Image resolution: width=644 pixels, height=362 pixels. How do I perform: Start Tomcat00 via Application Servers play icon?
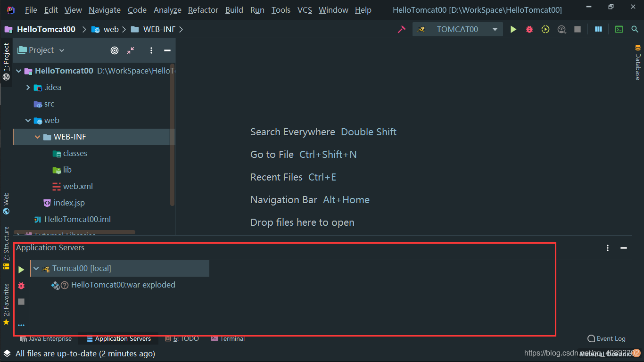21,270
